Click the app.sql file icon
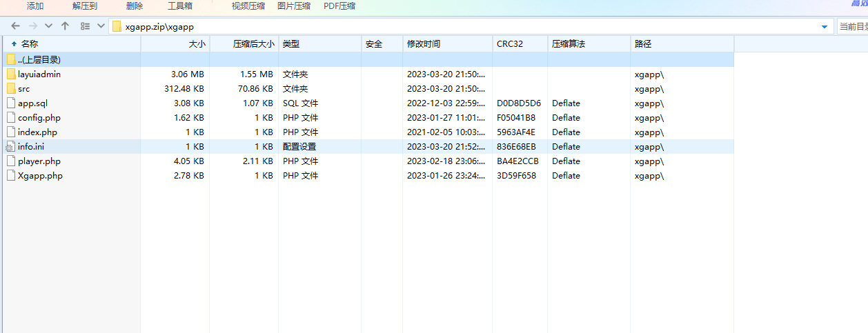The image size is (868, 333). (10, 103)
